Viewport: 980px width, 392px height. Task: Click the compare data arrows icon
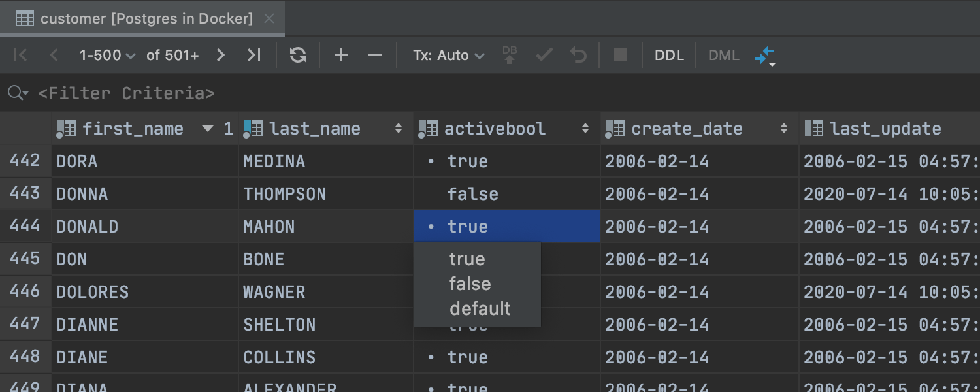pyautogui.click(x=764, y=56)
